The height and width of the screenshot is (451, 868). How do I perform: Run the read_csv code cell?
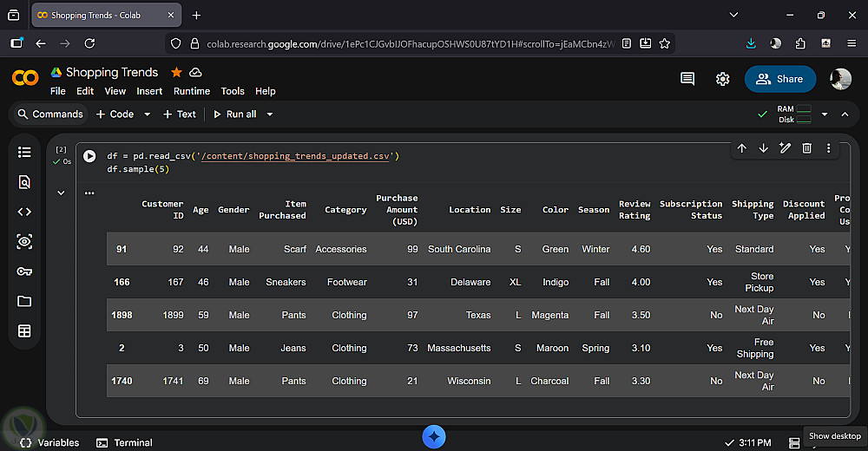pyautogui.click(x=89, y=156)
